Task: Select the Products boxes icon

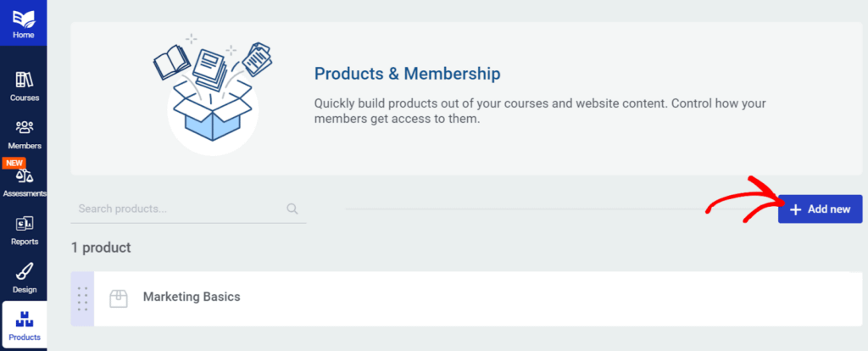Action: click(x=24, y=320)
